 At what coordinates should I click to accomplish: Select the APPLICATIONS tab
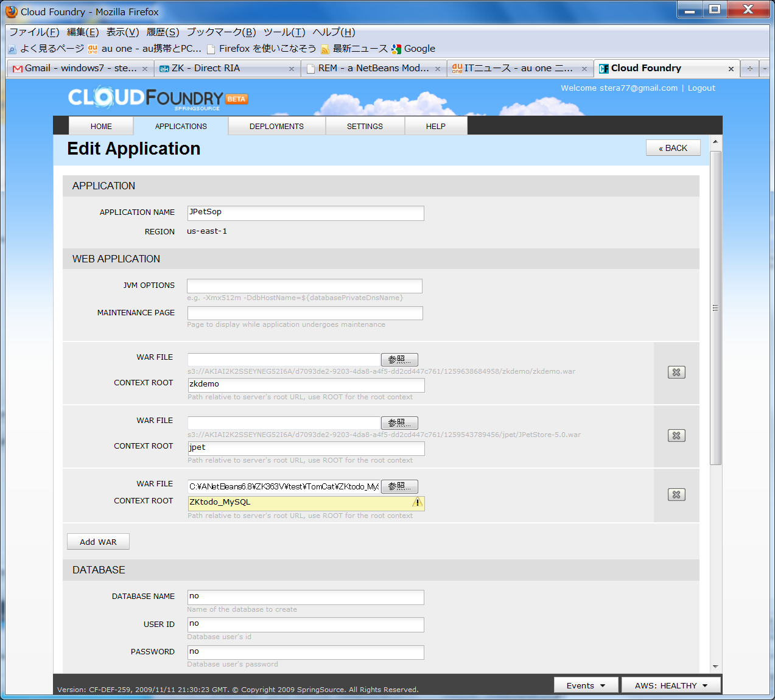point(181,127)
